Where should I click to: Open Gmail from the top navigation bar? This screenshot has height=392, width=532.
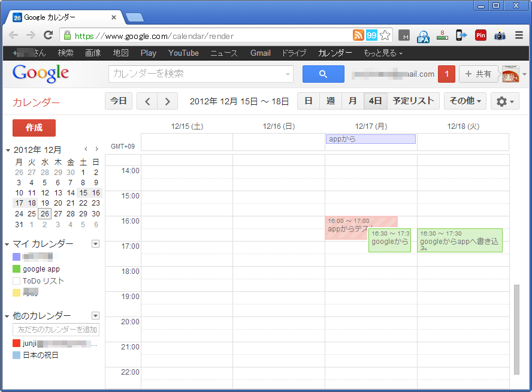pyautogui.click(x=260, y=53)
